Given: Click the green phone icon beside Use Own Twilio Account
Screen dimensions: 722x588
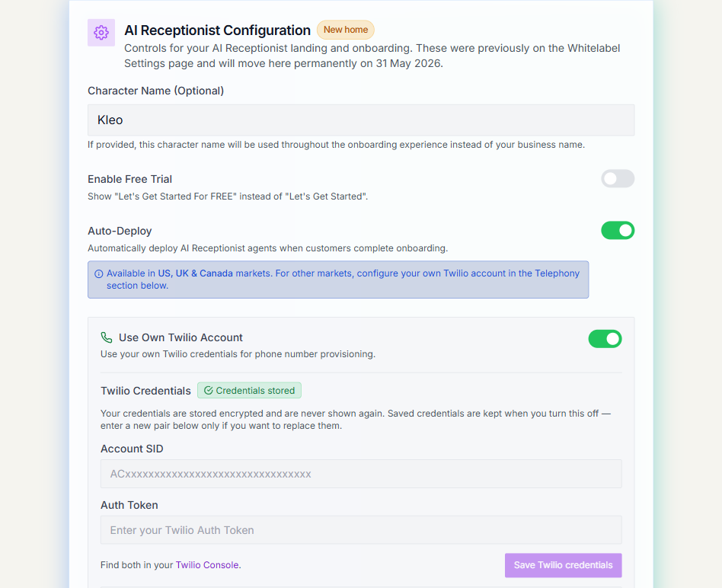Looking at the screenshot, I should pos(107,337).
